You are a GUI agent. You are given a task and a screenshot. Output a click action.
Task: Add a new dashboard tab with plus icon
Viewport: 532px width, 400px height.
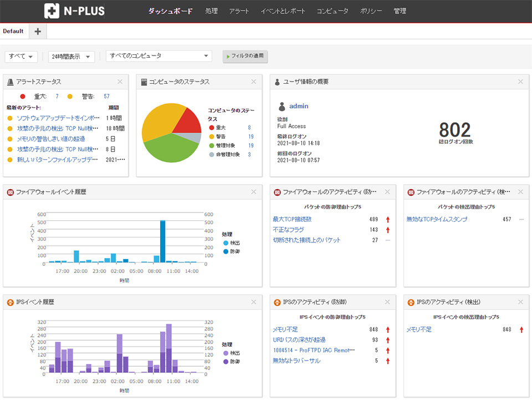[38, 31]
